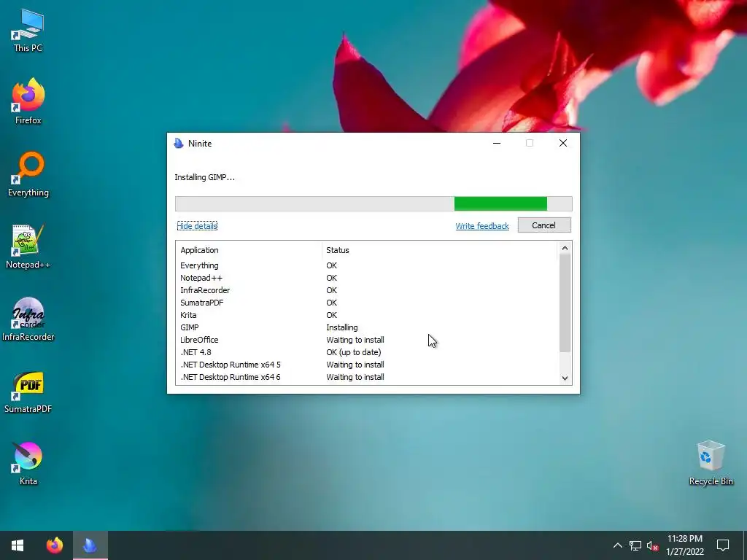Open the taskbar clock and date
The height and width of the screenshot is (560, 747).
tap(684, 545)
